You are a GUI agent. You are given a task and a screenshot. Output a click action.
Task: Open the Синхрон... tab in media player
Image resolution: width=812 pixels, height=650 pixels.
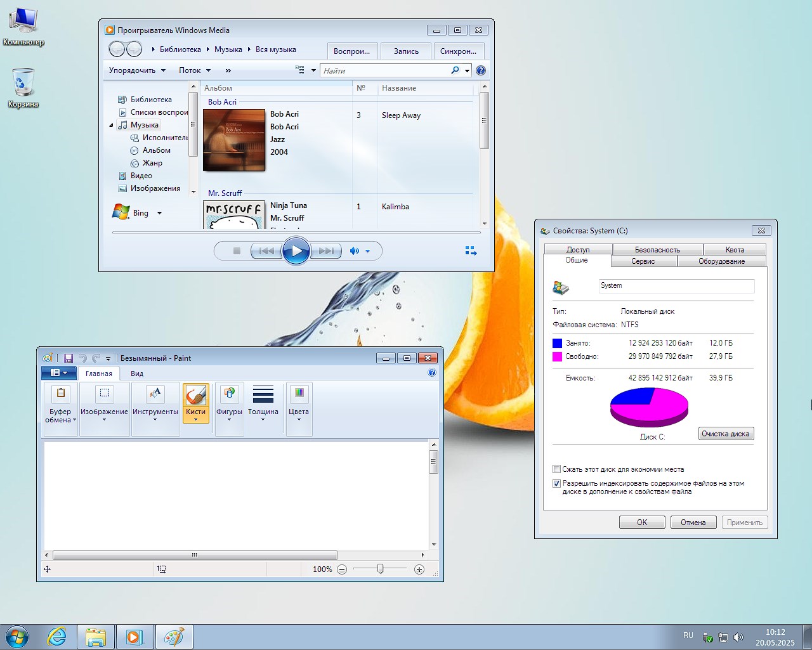[459, 51]
